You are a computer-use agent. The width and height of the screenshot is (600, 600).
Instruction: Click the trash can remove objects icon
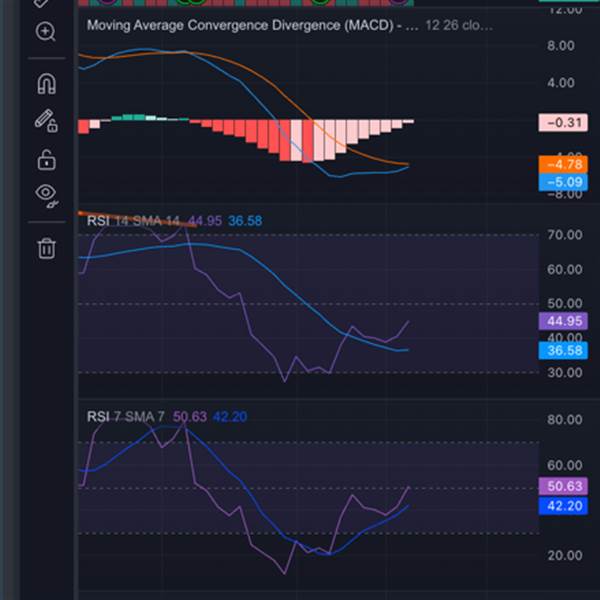click(x=46, y=248)
